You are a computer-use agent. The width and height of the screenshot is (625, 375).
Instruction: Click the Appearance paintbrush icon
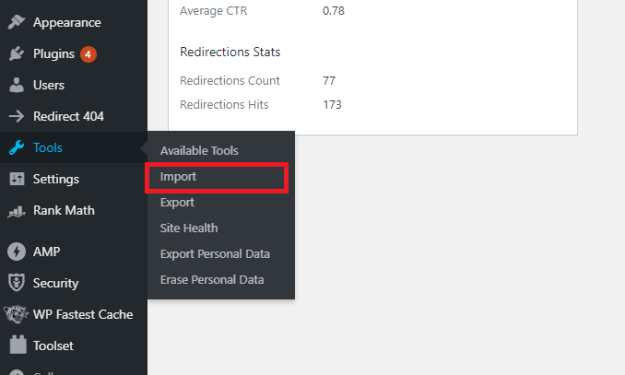(16, 22)
